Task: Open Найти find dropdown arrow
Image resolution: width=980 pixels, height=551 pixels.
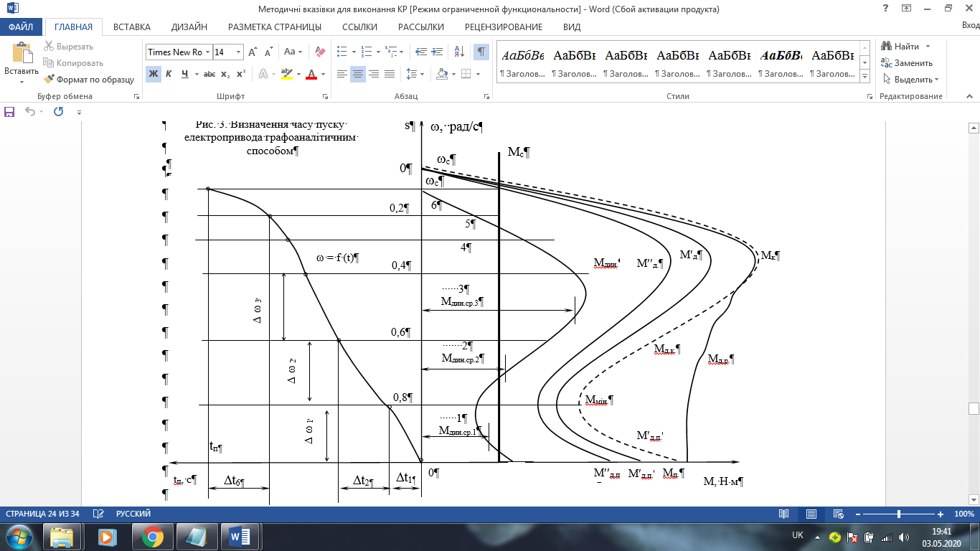Action: 928,47
